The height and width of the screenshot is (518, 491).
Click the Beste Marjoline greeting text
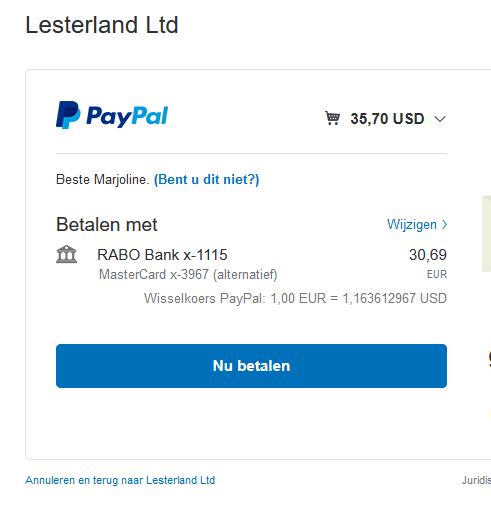pos(102,179)
